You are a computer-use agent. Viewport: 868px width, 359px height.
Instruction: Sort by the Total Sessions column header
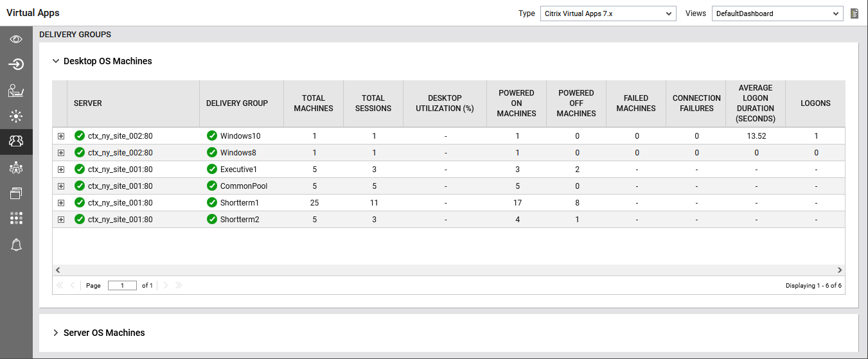373,103
